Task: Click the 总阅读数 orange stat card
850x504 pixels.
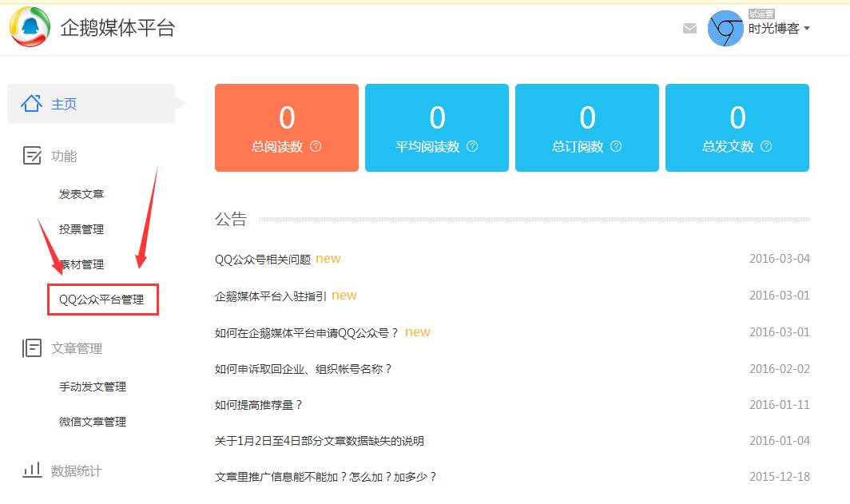Action: [287, 128]
